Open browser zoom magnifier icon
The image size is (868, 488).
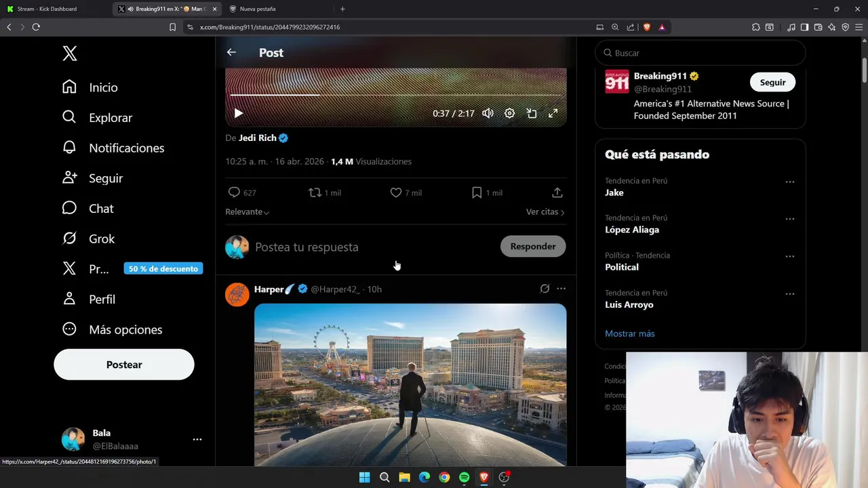tap(615, 27)
